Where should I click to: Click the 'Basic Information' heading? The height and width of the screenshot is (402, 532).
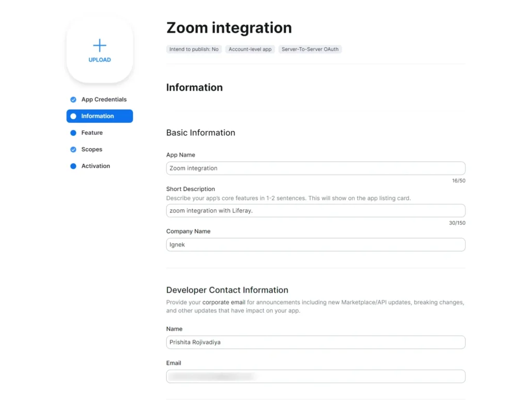coord(201,133)
